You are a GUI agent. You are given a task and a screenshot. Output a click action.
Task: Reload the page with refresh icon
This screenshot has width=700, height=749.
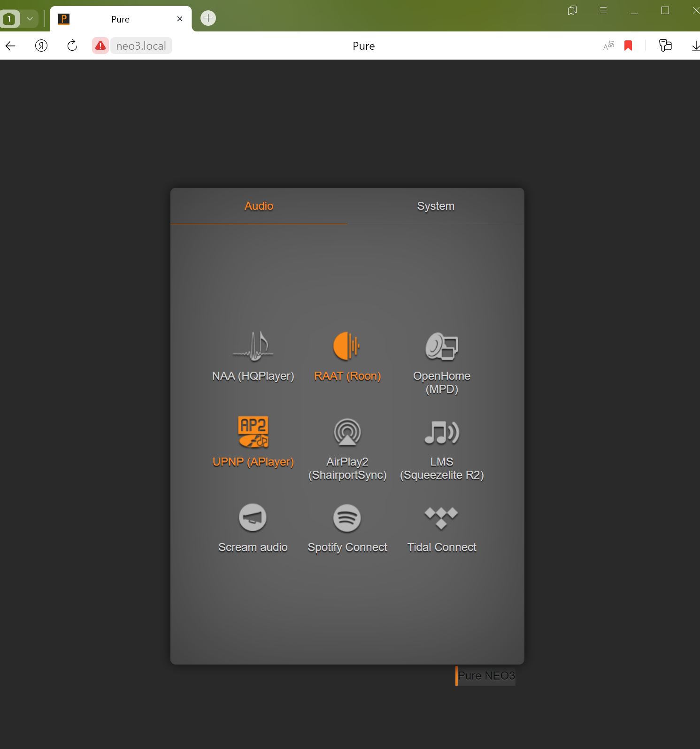coord(72,46)
